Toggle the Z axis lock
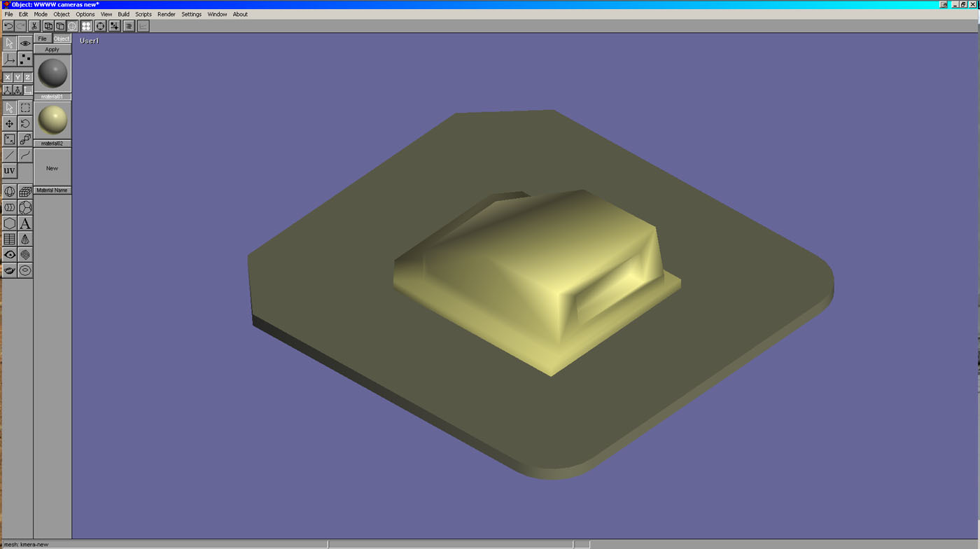Screen dimensions: 980x549 coord(27,77)
